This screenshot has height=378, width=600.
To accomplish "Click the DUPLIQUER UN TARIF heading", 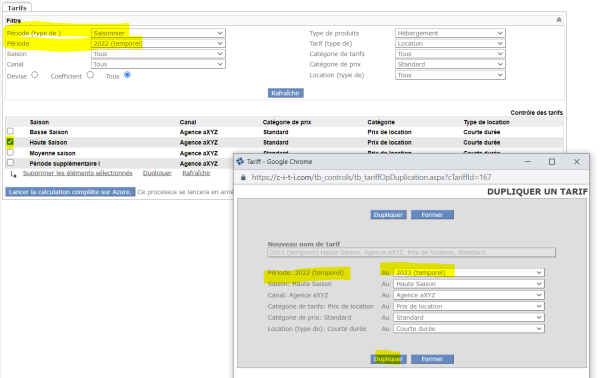I will point(537,192).
